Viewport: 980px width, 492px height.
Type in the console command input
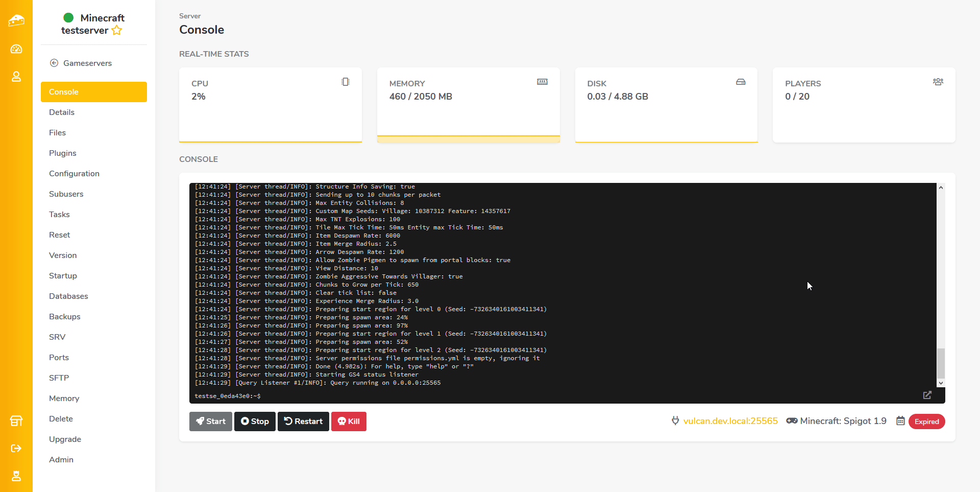click(561, 396)
